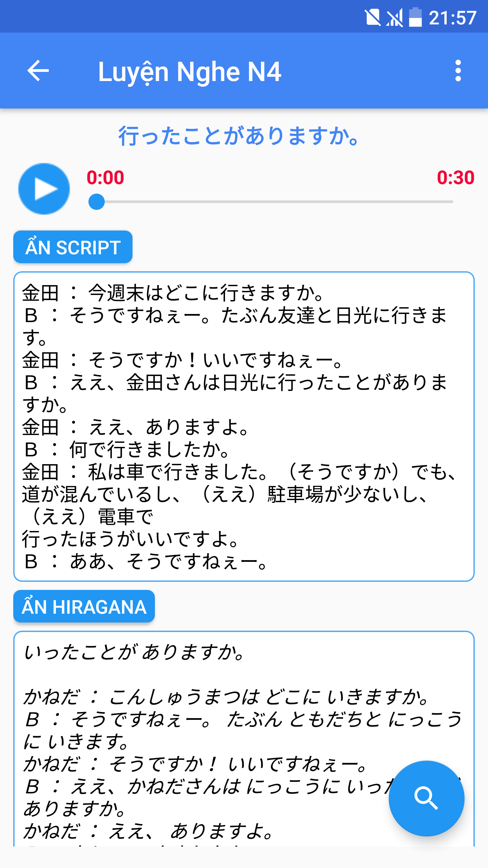Screen dimensions: 488x868
Task: Click the 21:57 clock in status bar
Action: pyautogui.click(x=453, y=18)
